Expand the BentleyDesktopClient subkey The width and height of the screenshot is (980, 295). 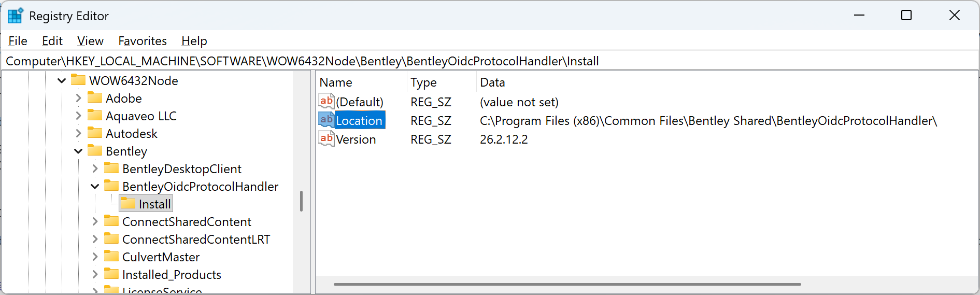click(x=95, y=168)
